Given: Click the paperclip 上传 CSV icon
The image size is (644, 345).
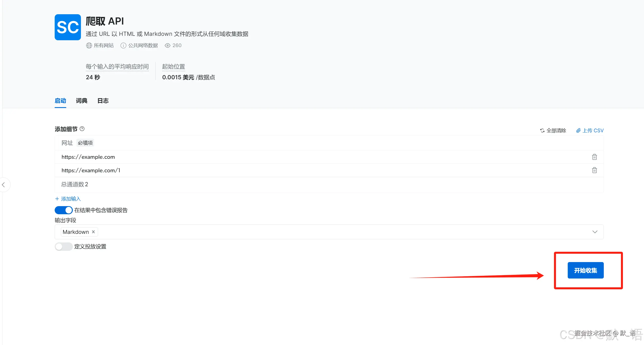Looking at the screenshot, I should coord(578,130).
